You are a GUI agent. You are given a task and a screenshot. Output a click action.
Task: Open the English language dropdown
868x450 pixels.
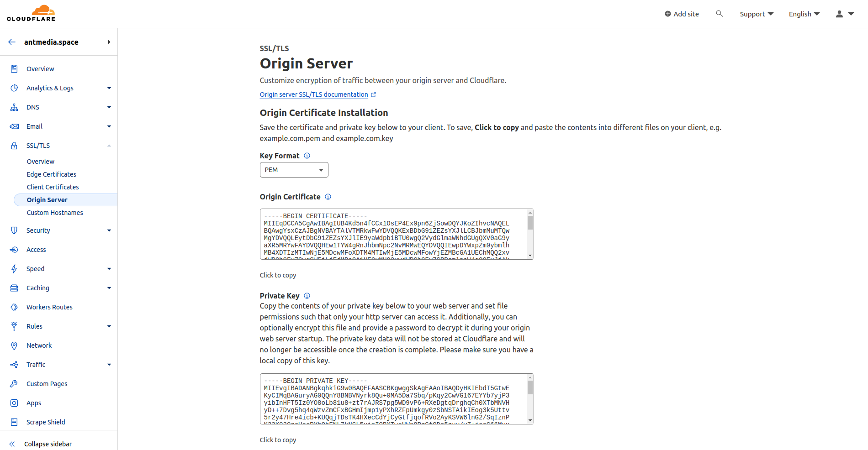[804, 14]
